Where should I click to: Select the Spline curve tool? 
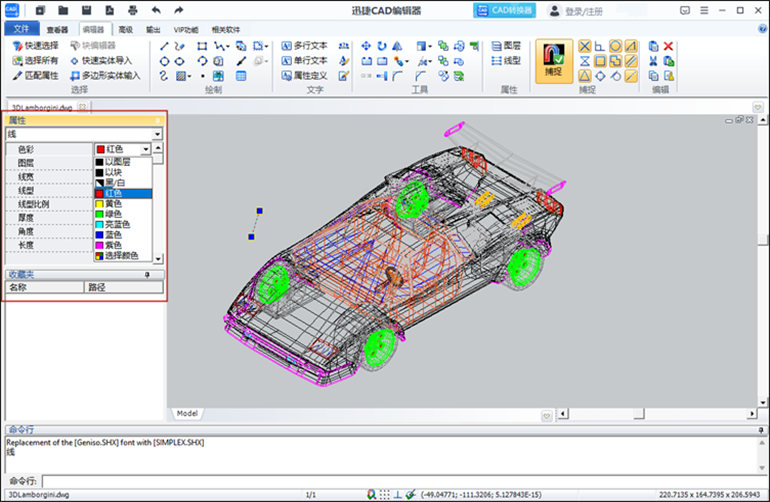(164, 76)
